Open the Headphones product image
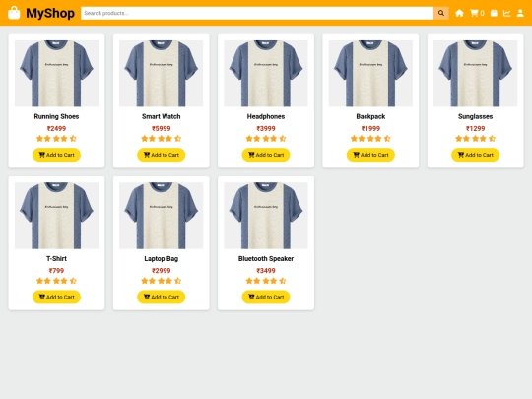Screen dimensions: 532x399 (x=266, y=74)
